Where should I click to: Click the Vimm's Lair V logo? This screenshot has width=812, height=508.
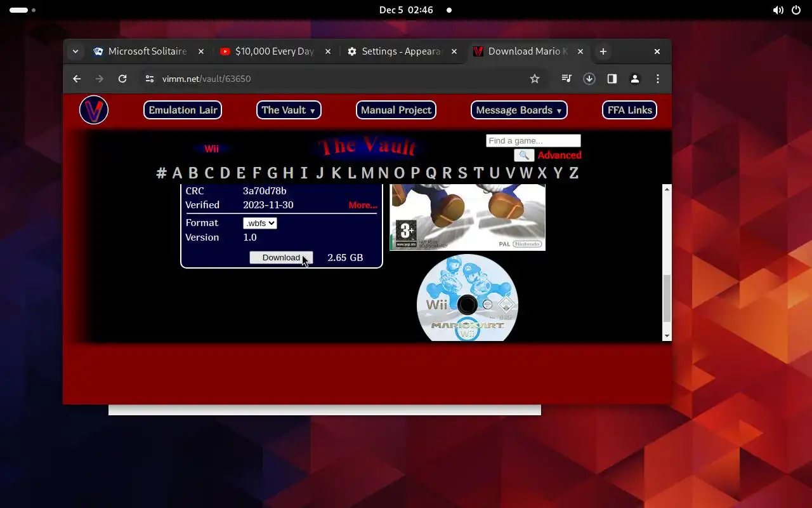pyautogui.click(x=94, y=110)
